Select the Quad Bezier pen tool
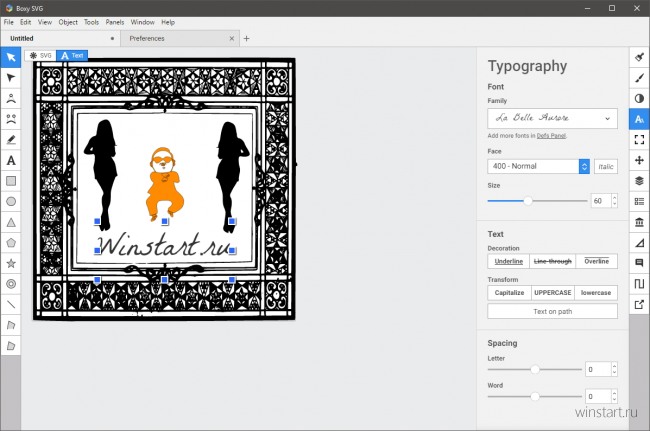This screenshot has width=650, height=431. point(11,325)
